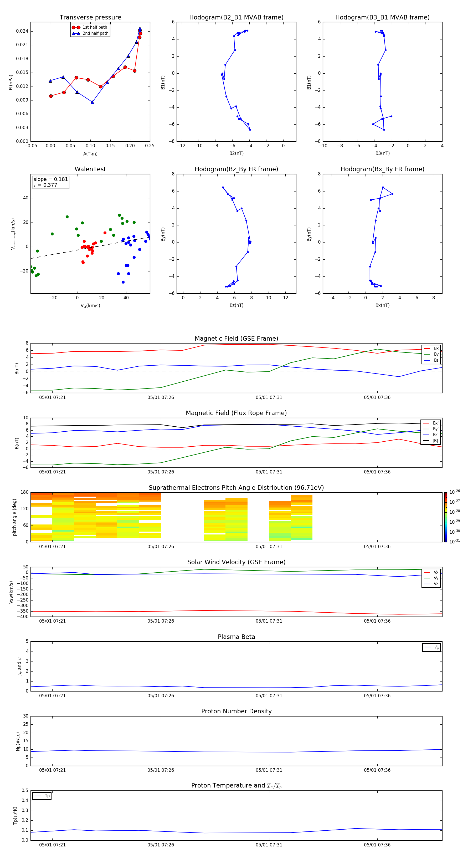Click the 'Proton Temperature and Te/Tp' title
Screen dimensions: 473x868
pyautogui.click(x=236, y=786)
